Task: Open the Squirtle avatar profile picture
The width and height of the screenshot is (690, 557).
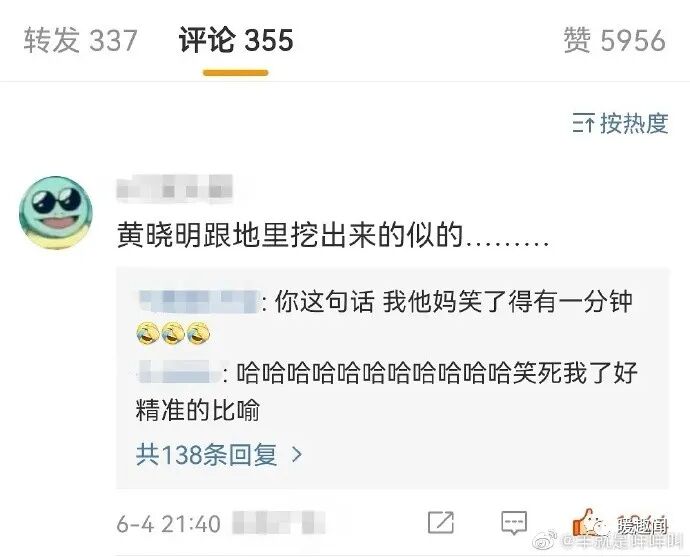Action: tap(56, 213)
